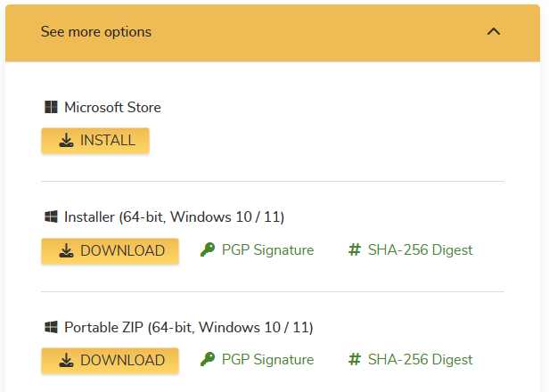Click the Windows logo beside Installer heading
Image resolution: width=549 pixels, height=392 pixels.
click(51, 216)
